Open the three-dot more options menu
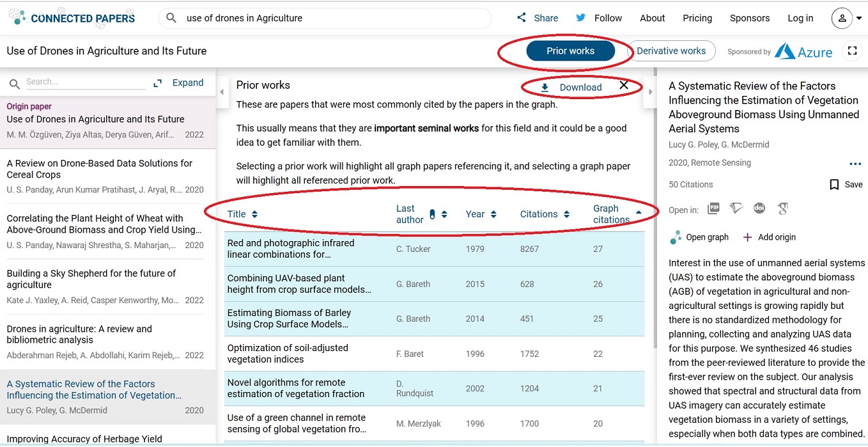 click(x=855, y=164)
